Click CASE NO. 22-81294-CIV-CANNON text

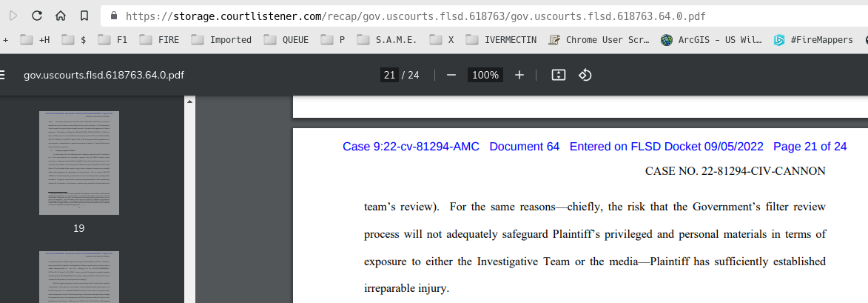735,171
